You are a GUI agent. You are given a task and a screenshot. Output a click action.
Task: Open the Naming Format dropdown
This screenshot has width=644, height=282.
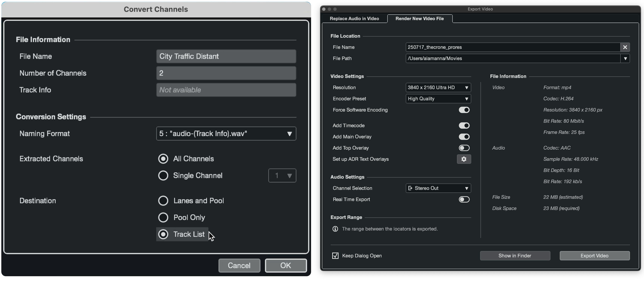pyautogui.click(x=226, y=134)
